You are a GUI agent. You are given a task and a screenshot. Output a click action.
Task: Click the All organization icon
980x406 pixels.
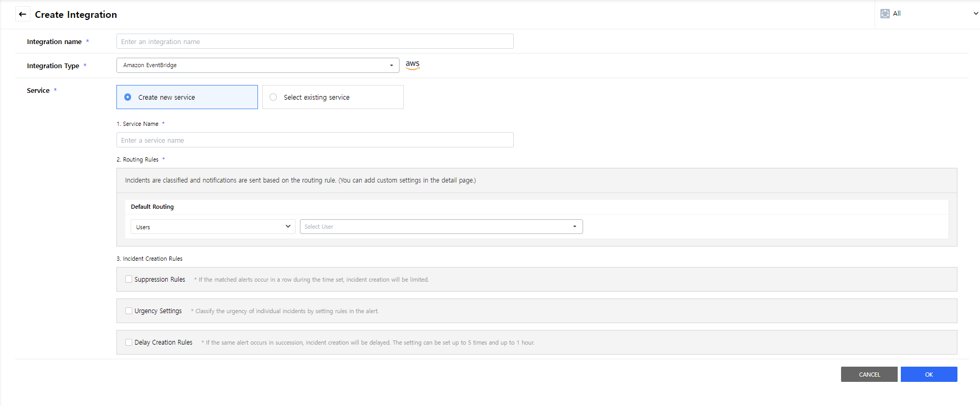[885, 14]
